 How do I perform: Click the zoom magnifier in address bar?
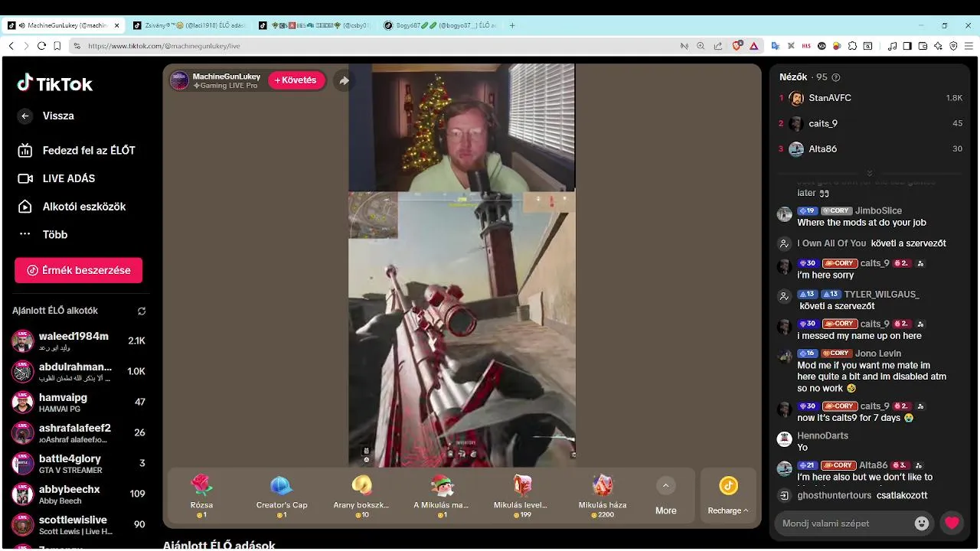(701, 46)
